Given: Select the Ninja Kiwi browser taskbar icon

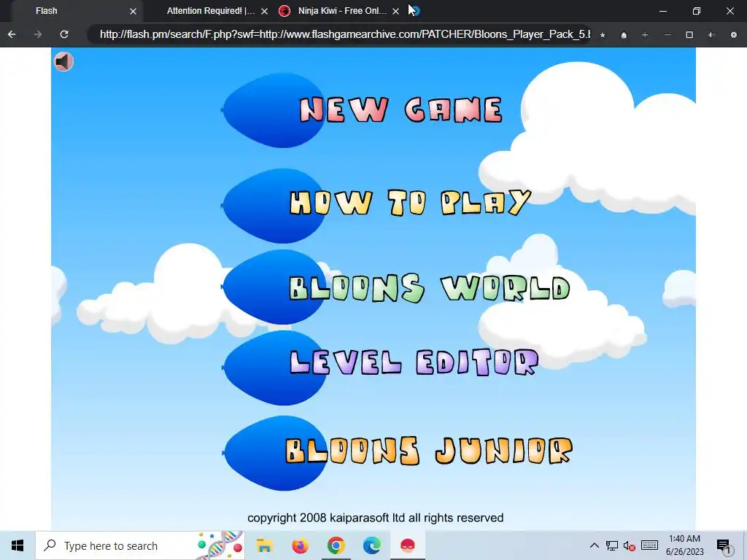Looking at the screenshot, I should coord(407,545).
